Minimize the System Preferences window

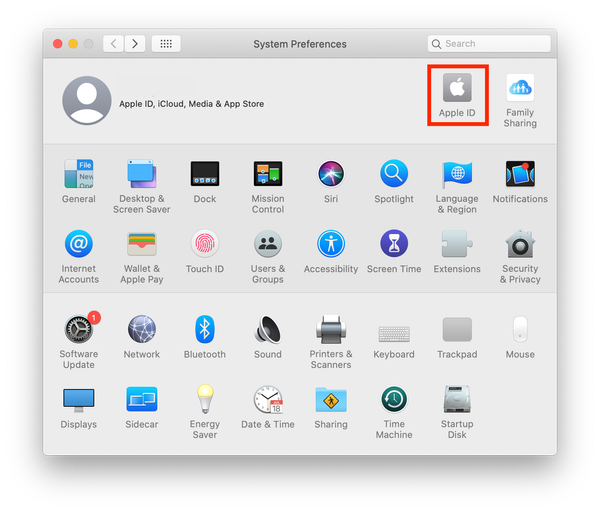[73, 44]
